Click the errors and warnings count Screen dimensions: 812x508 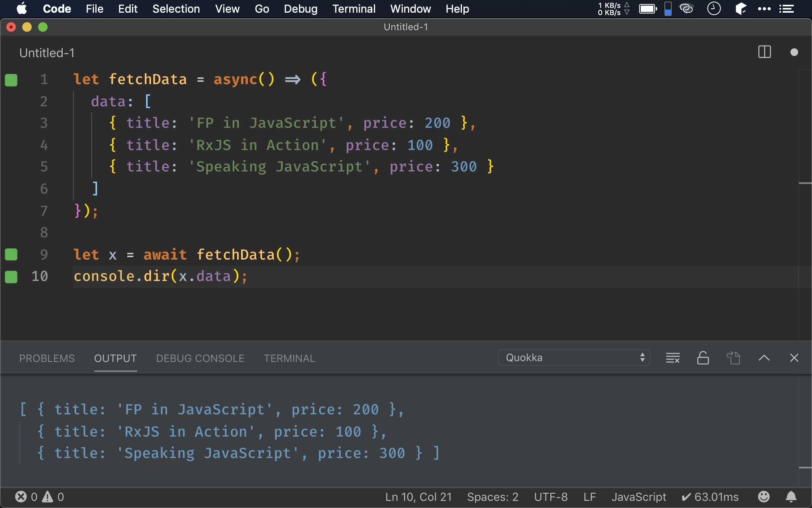tap(39, 497)
